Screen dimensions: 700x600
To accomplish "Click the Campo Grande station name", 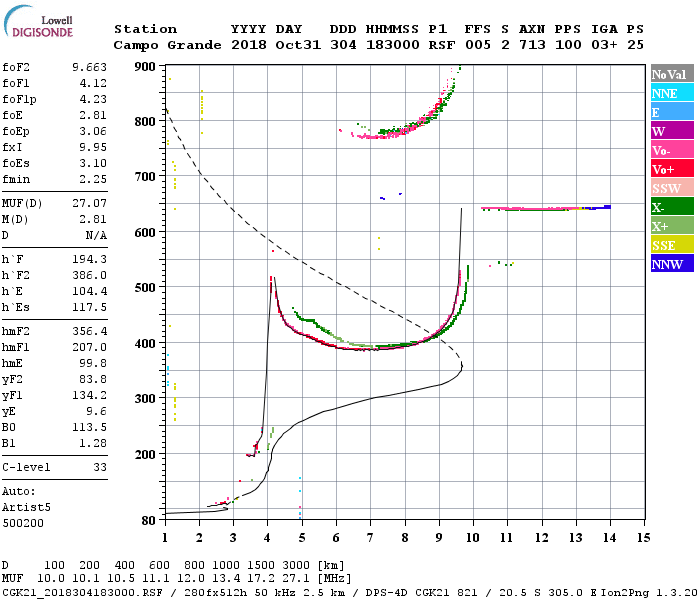I will [x=167, y=46].
